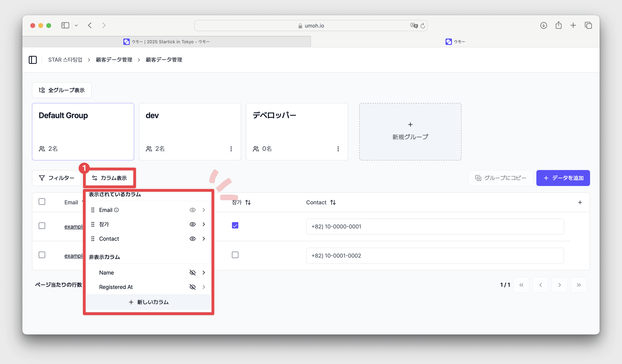Switch to the second ウモー browser tab

tap(455, 42)
